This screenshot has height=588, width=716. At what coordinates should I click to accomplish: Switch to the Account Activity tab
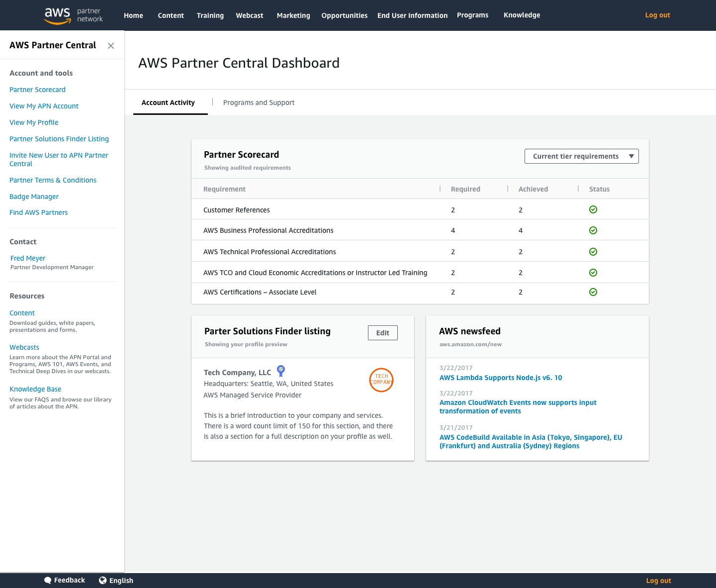(168, 102)
